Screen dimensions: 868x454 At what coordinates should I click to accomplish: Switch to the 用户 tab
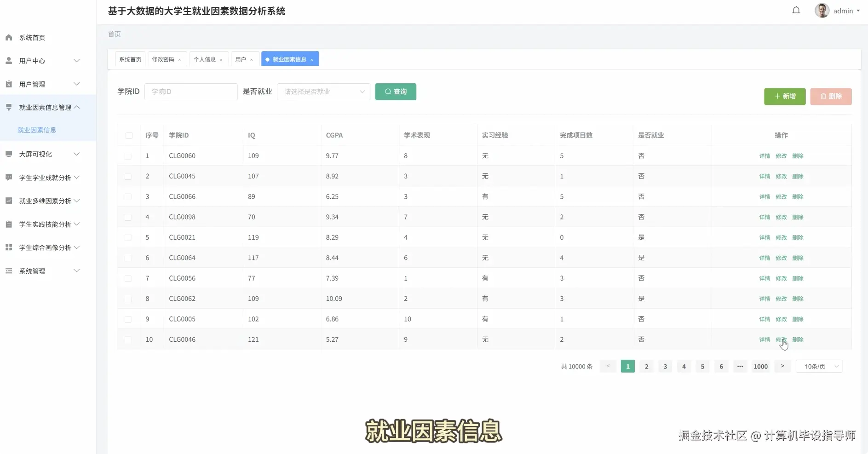pos(241,59)
